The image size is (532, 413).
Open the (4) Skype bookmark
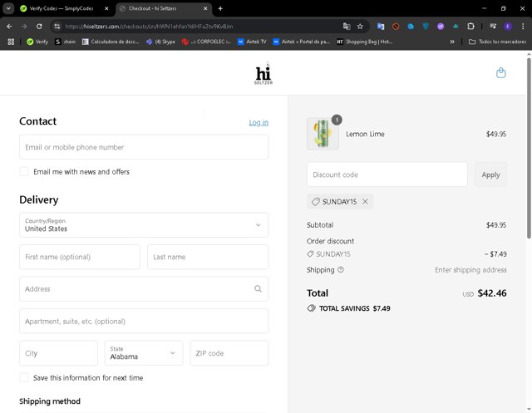tap(160, 42)
